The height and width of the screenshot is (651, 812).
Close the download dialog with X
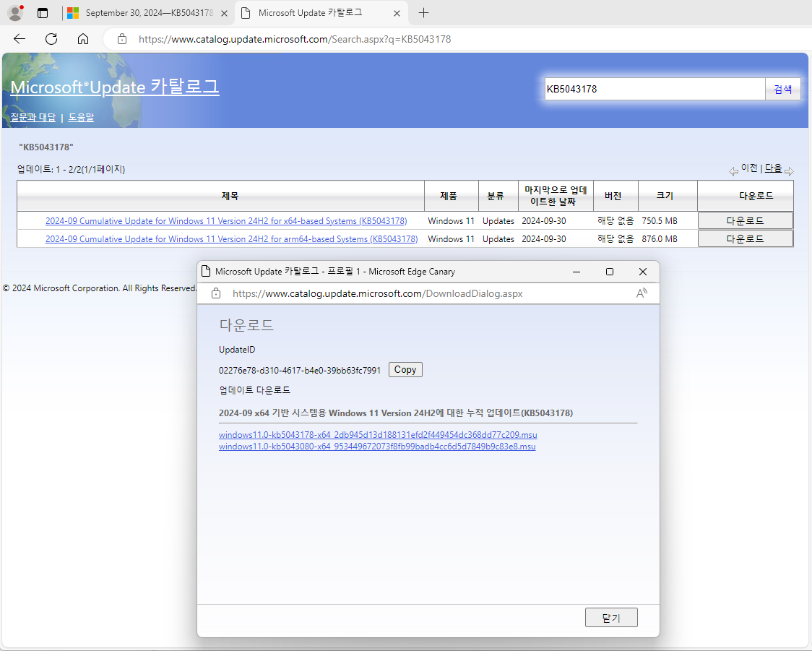pos(643,272)
